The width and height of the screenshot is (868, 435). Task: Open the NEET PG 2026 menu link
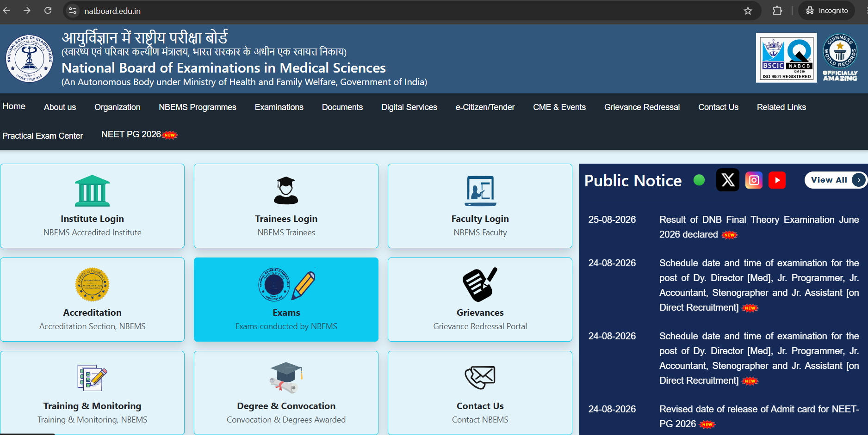(x=131, y=135)
